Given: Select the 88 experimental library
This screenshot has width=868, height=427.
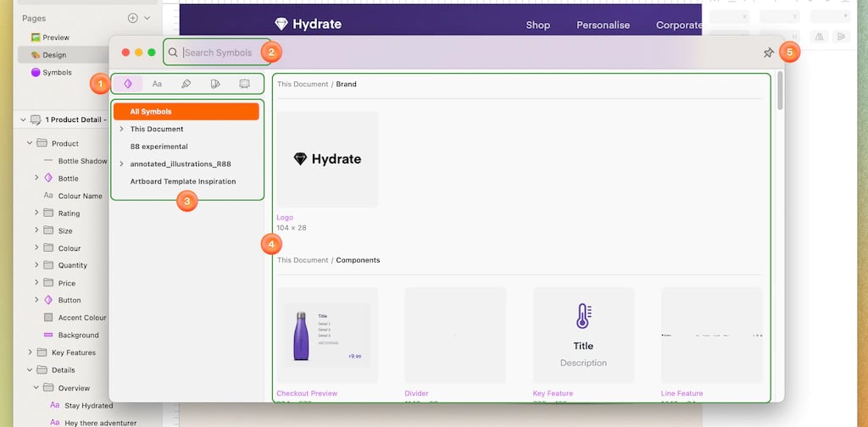Looking at the screenshot, I should 159,147.
